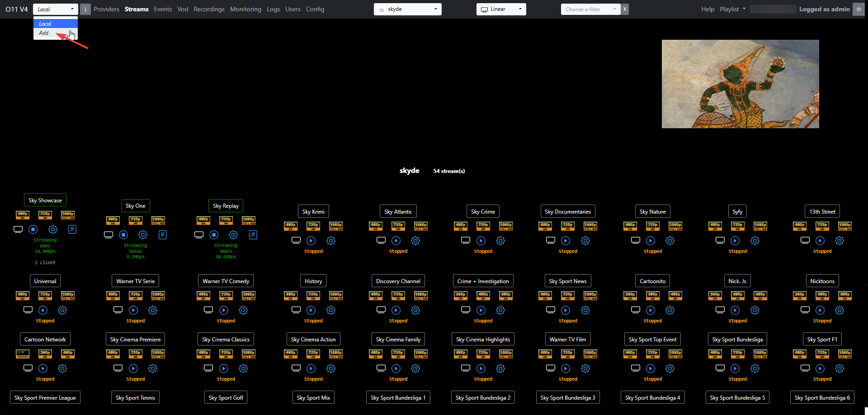This screenshot has height=415, width=868.
Task: Open the Linear stream type dropdown
Action: 501,9
